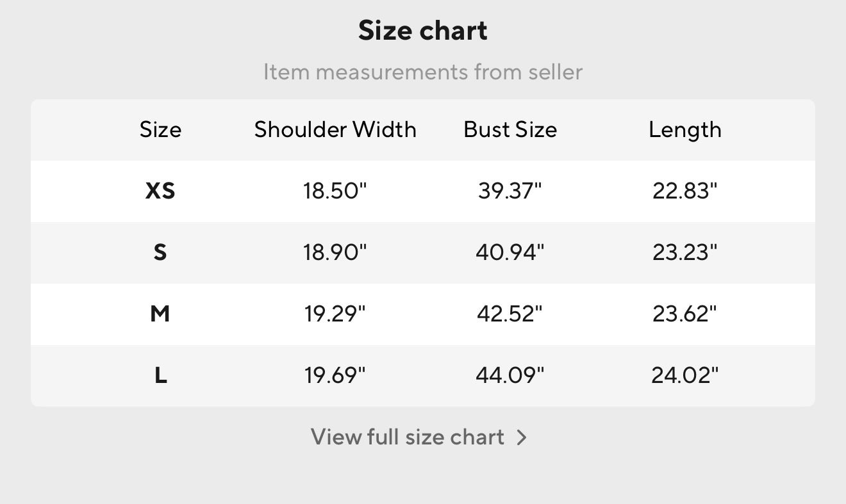The height and width of the screenshot is (504, 846).
Task: Click the Bust Size column header
Action: click(x=510, y=129)
